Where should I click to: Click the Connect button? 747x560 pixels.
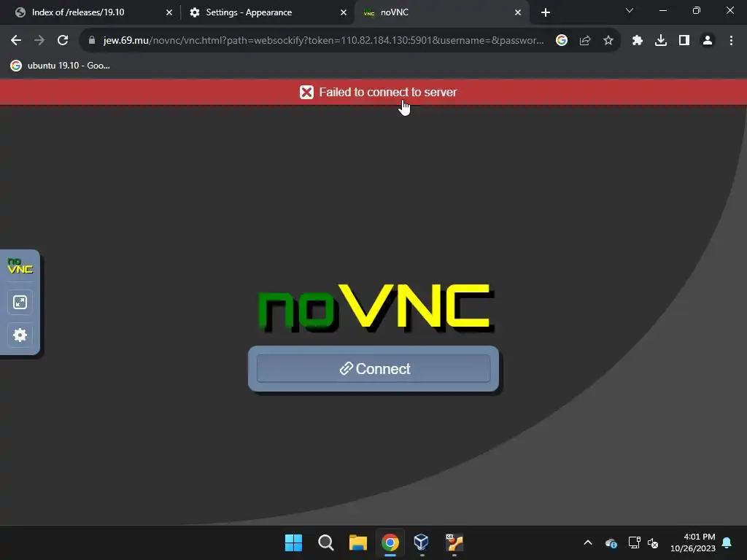point(373,368)
